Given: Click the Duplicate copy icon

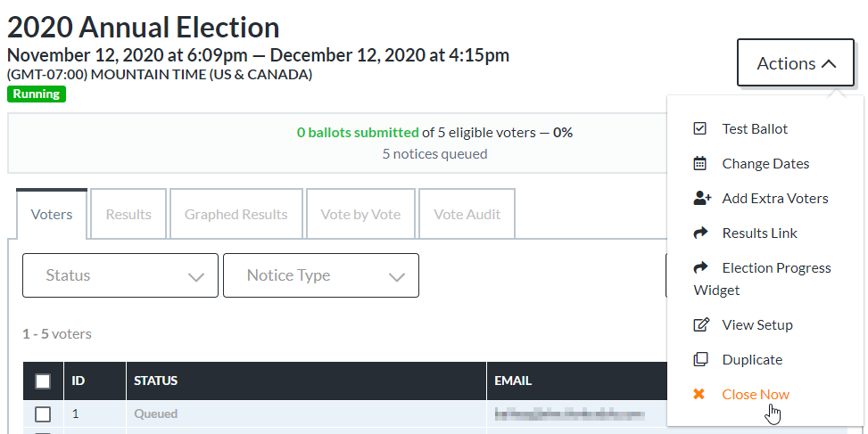Looking at the screenshot, I should (x=701, y=359).
